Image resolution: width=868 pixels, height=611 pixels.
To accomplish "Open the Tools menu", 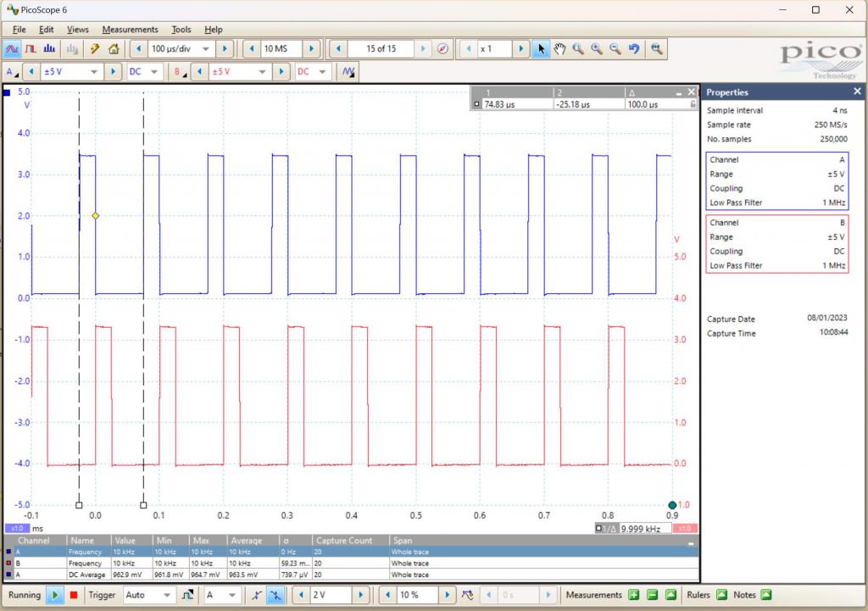I will pos(181,29).
